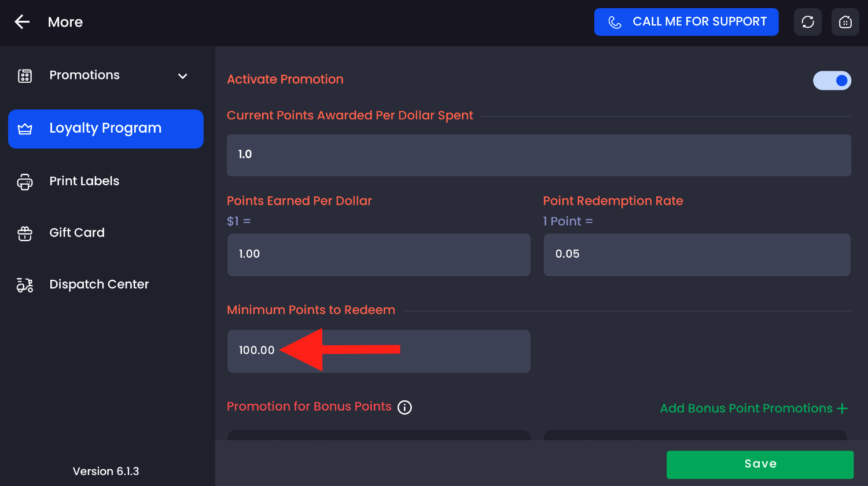Screen dimensions: 868x486
Task: Click the Print Labels printer icon
Action: [x=25, y=182]
